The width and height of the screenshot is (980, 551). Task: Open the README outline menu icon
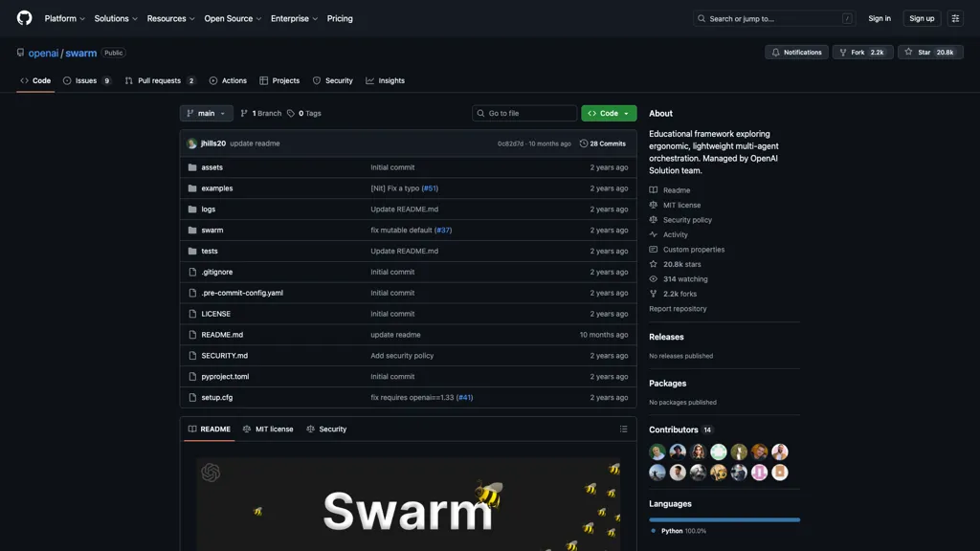623,429
